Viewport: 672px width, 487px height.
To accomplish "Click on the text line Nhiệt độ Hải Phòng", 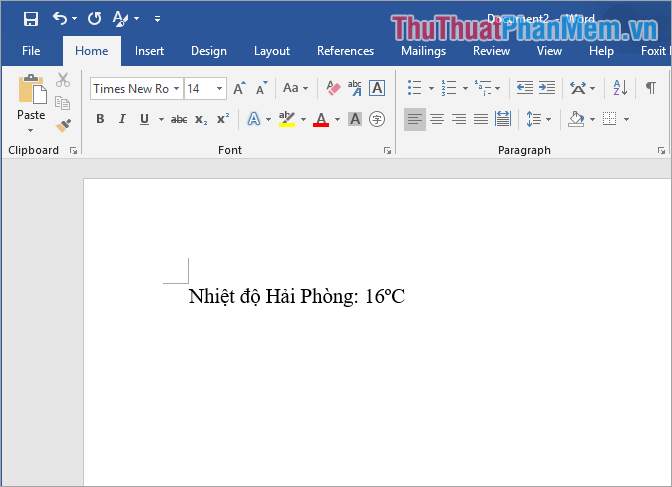I will point(296,296).
